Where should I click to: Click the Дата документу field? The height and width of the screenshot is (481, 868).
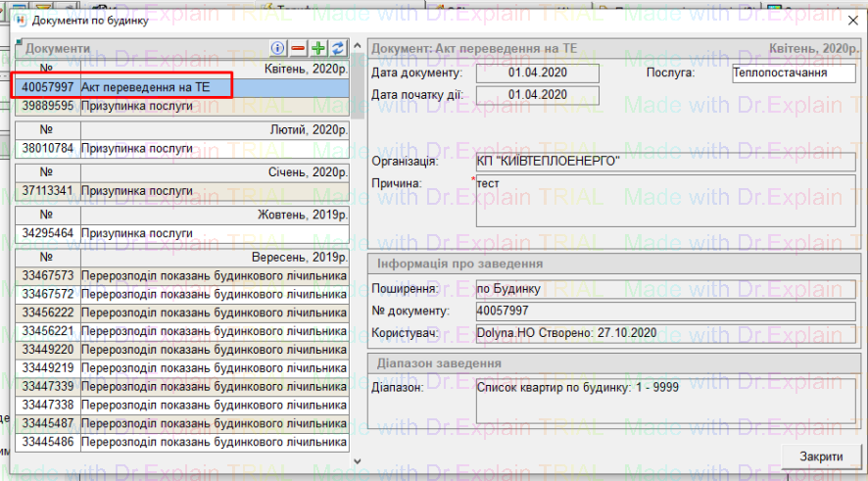(537, 73)
